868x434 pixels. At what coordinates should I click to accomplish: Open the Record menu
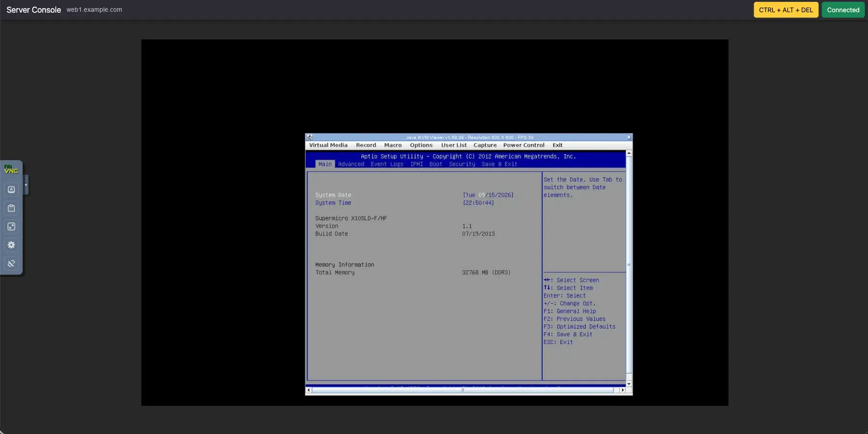coord(366,145)
